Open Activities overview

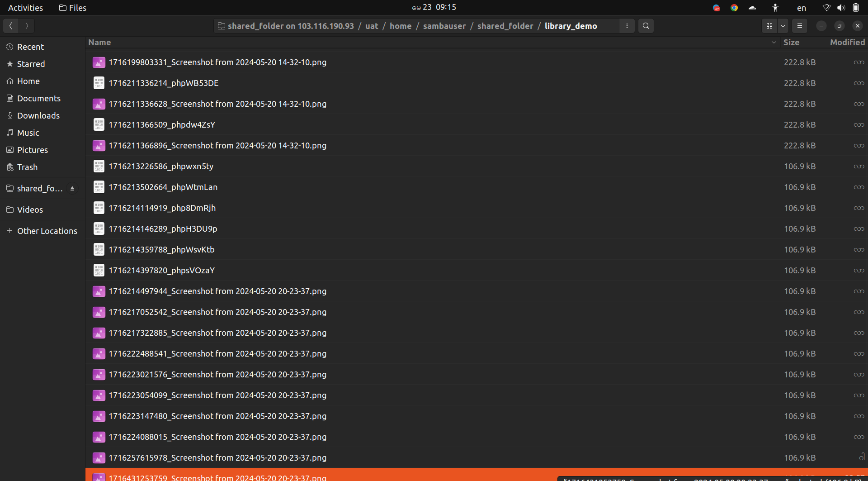[25, 8]
